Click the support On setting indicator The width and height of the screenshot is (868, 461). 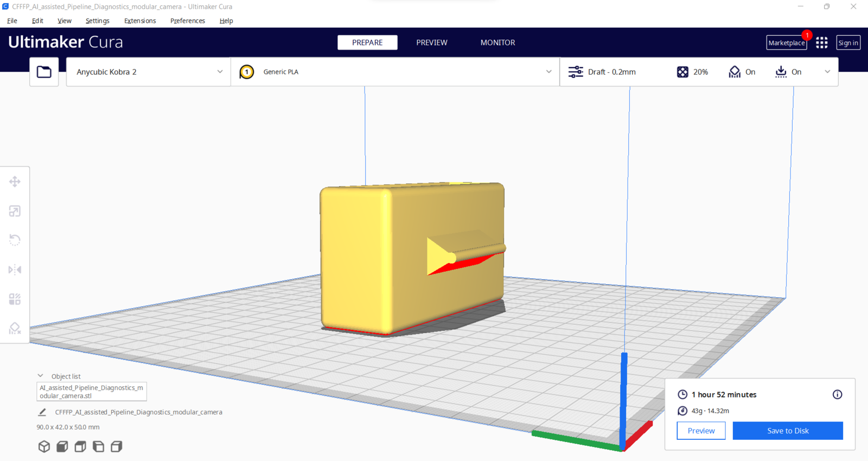742,72
